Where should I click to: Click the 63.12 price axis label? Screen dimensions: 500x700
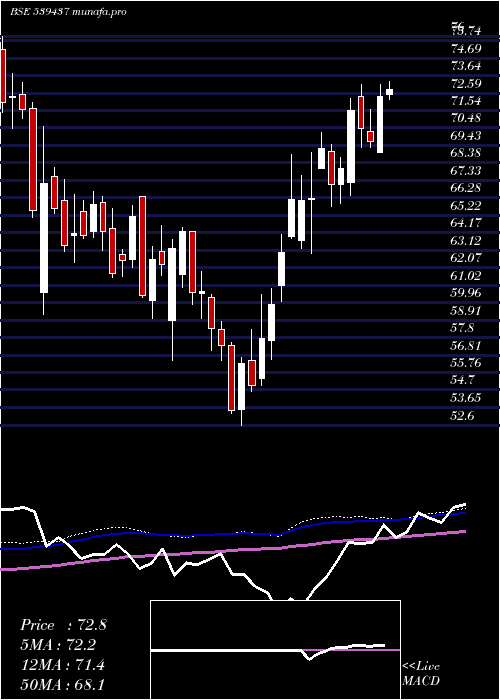466,241
